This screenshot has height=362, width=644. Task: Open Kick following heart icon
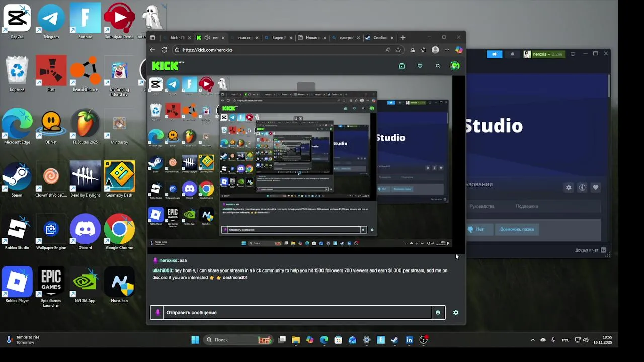(x=420, y=66)
